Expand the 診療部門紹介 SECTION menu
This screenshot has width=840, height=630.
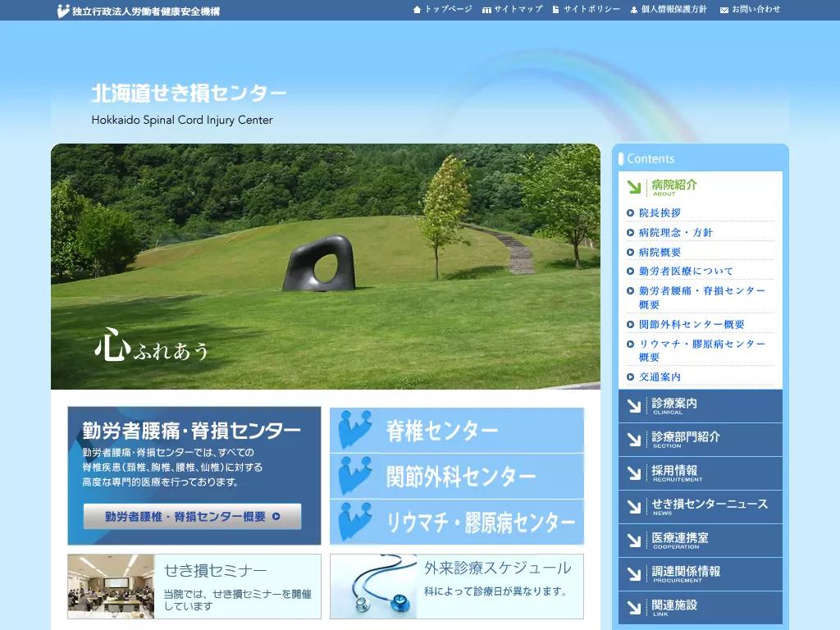[x=701, y=440]
